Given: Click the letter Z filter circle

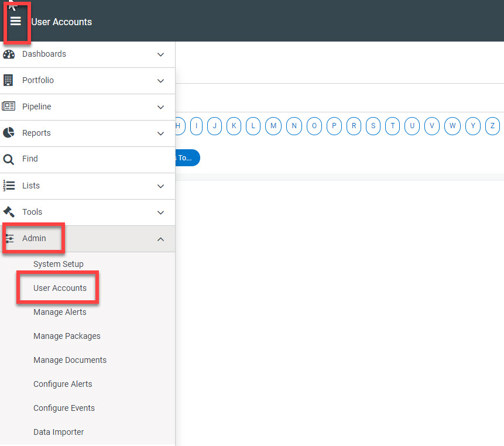Looking at the screenshot, I should click(x=492, y=126).
